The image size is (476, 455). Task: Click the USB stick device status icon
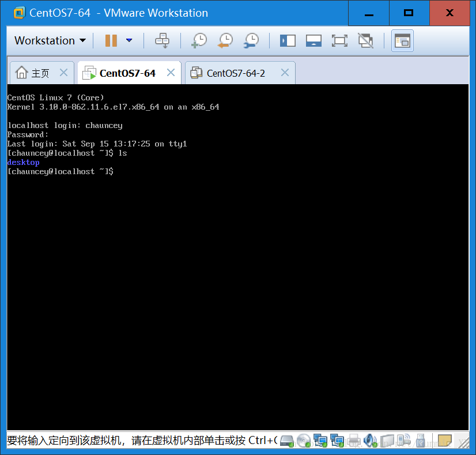421,441
